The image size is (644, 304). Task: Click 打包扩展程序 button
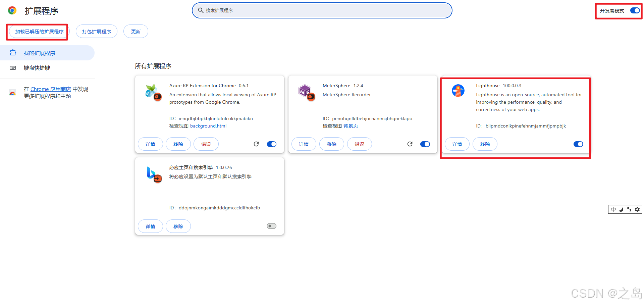tap(97, 32)
